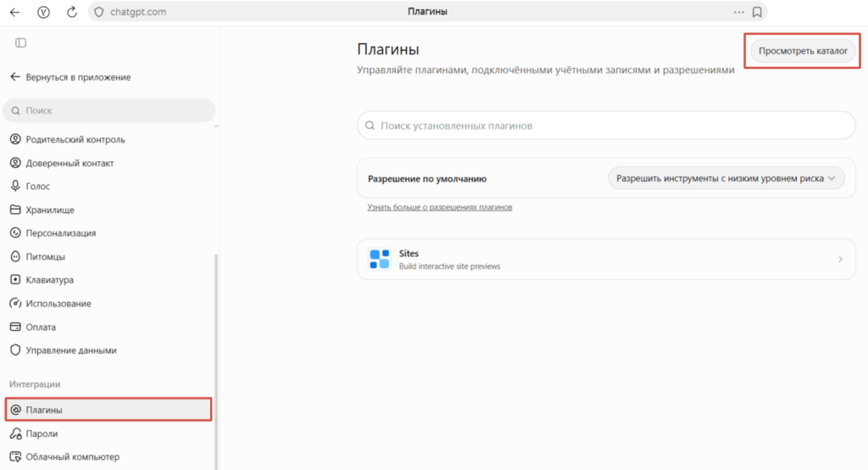
Task: Open Узнать больше о разрешениях плагинов link
Action: 440,207
